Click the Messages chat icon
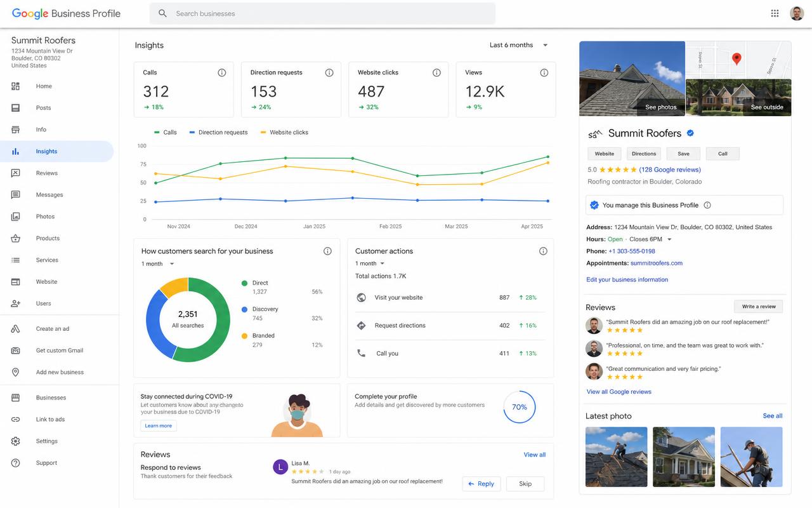Image resolution: width=812 pixels, height=508 pixels. 15,195
